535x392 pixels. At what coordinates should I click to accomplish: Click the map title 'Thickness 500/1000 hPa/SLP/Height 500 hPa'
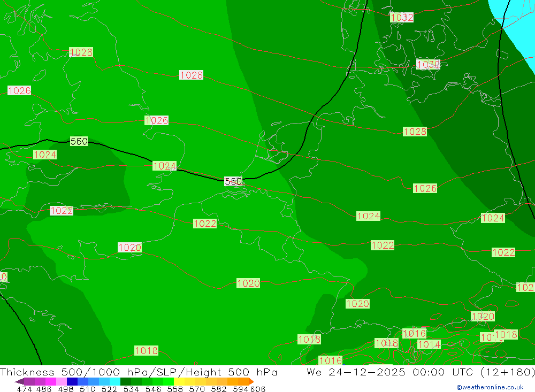[x=139, y=372]
